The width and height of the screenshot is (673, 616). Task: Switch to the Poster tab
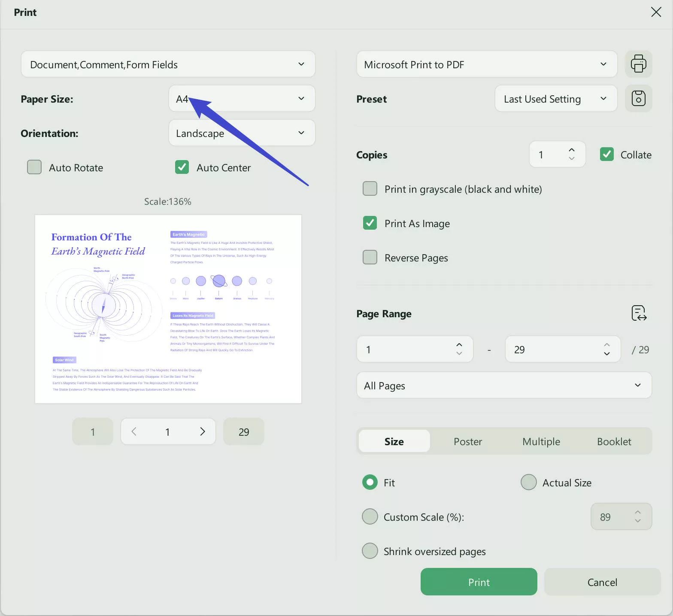click(x=467, y=441)
